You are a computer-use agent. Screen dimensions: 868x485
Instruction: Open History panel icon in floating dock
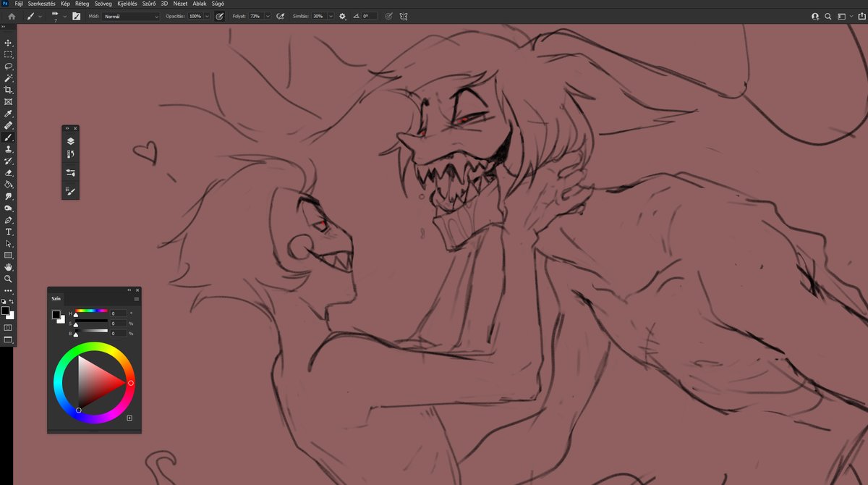[x=70, y=154]
